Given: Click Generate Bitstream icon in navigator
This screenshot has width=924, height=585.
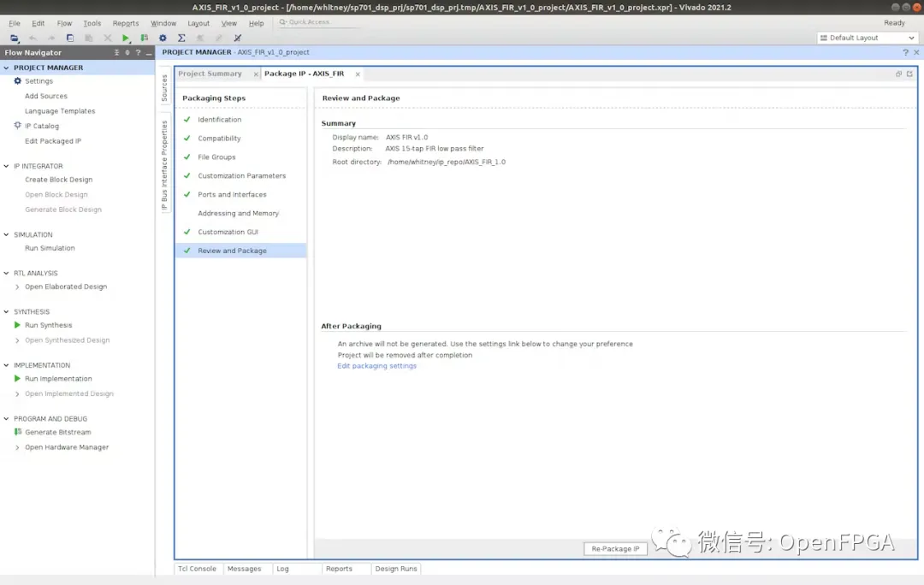Looking at the screenshot, I should tap(18, 432).
